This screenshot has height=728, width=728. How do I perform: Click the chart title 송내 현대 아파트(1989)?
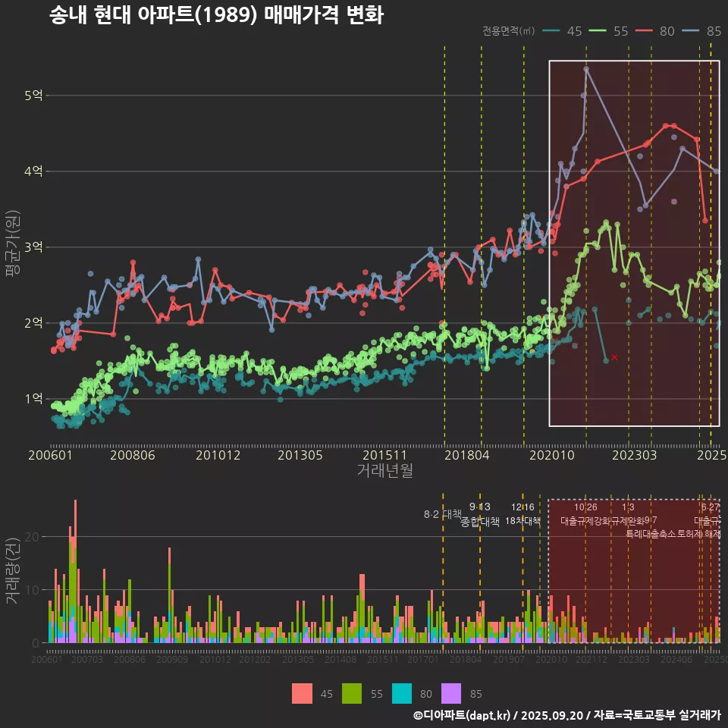pyautogui.click(x=216, y=15)
